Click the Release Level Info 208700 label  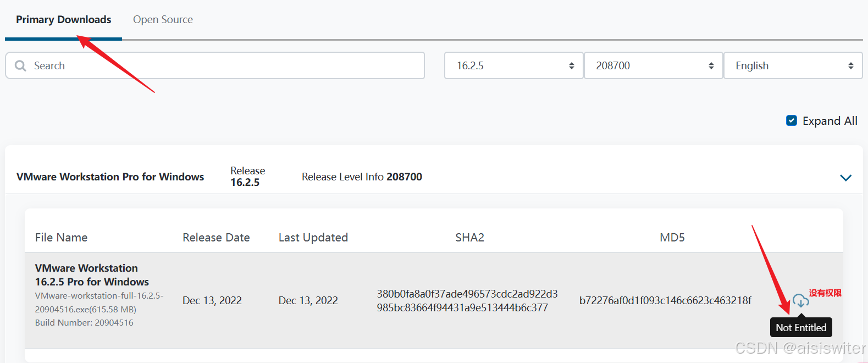coord(362,177)
